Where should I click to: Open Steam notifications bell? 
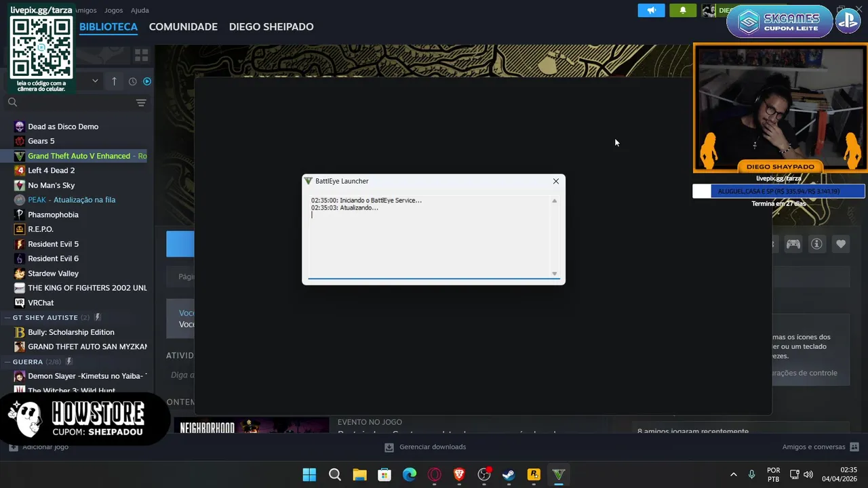pyautogui.click(x=683, y=10)
